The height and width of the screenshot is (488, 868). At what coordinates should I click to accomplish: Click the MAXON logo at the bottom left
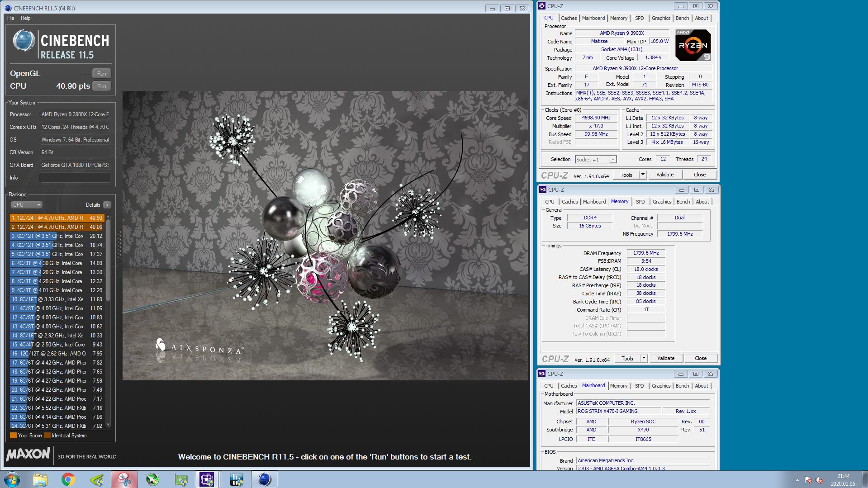[28, 454]
